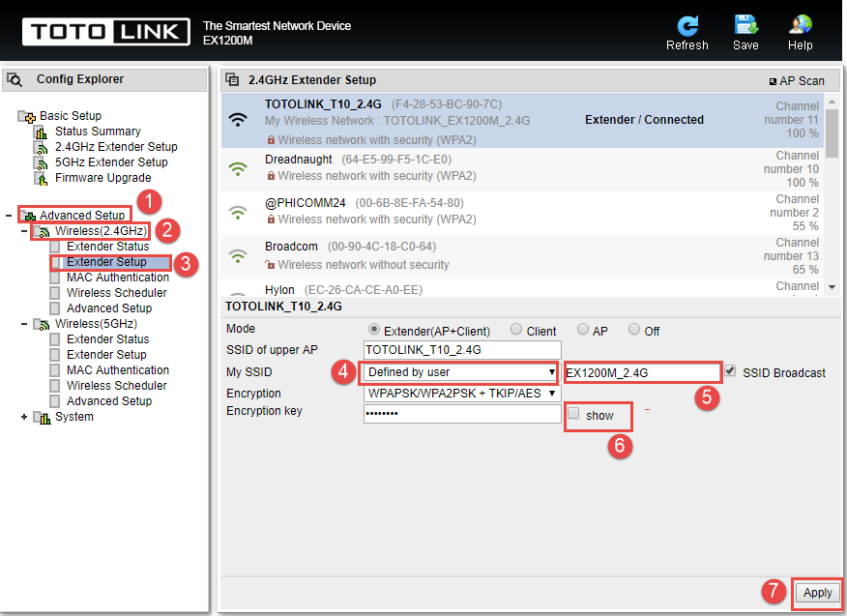Screen dimensions: 847x616
Task: Open Advanced Setup under Wireless(5GHz)
Action: tap(109, 401)
